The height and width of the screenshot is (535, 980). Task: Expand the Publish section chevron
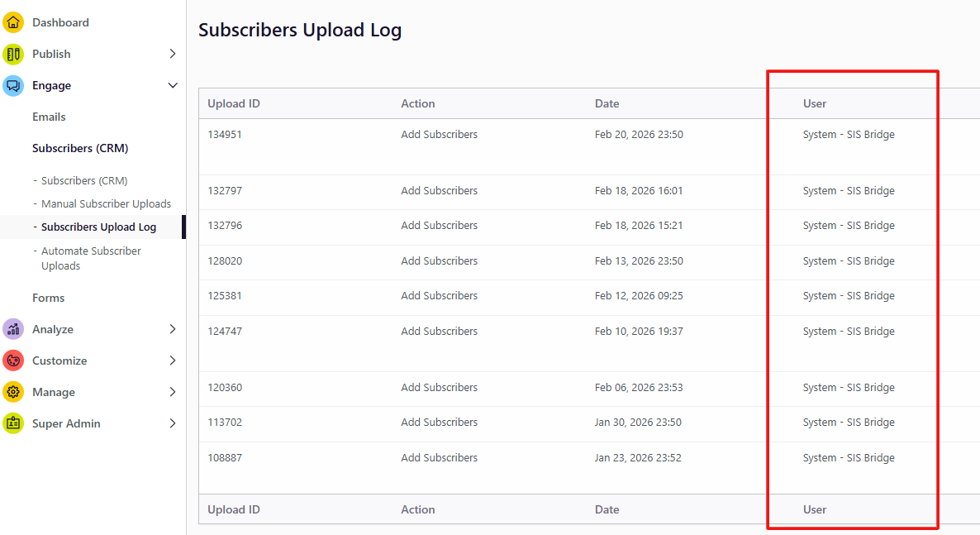pos(173,54)
